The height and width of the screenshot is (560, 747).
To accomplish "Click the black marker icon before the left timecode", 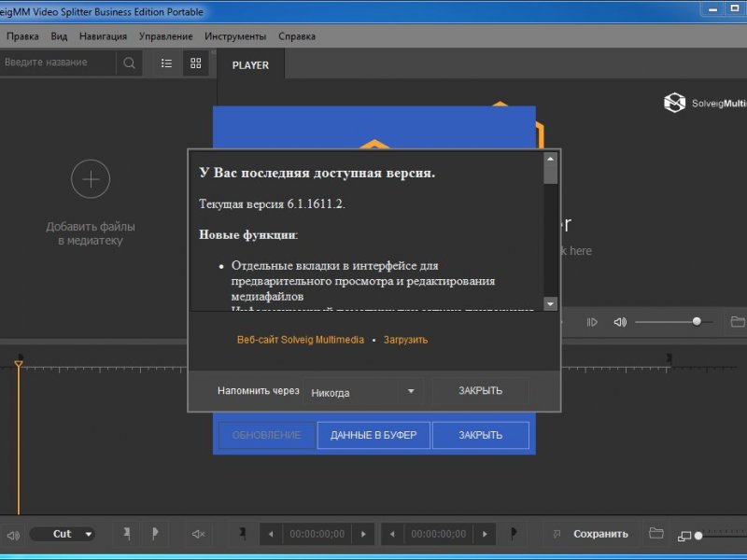I will [243, 533].
